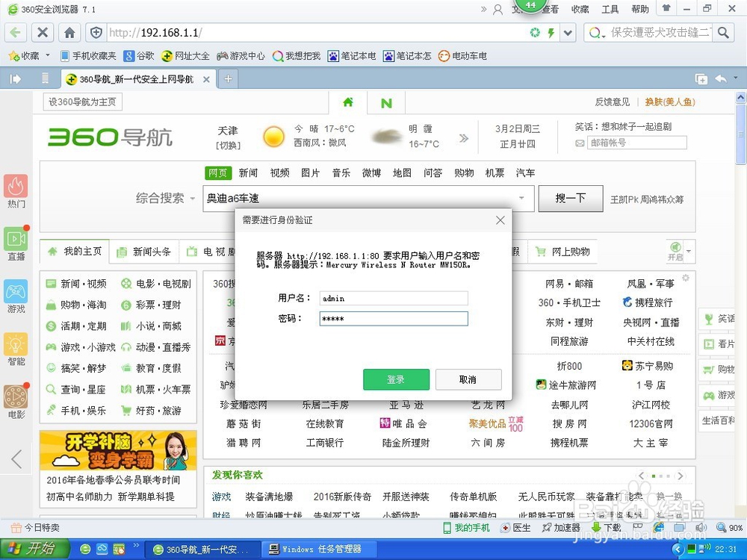Close the authentication dialog with X

(500, 220)
